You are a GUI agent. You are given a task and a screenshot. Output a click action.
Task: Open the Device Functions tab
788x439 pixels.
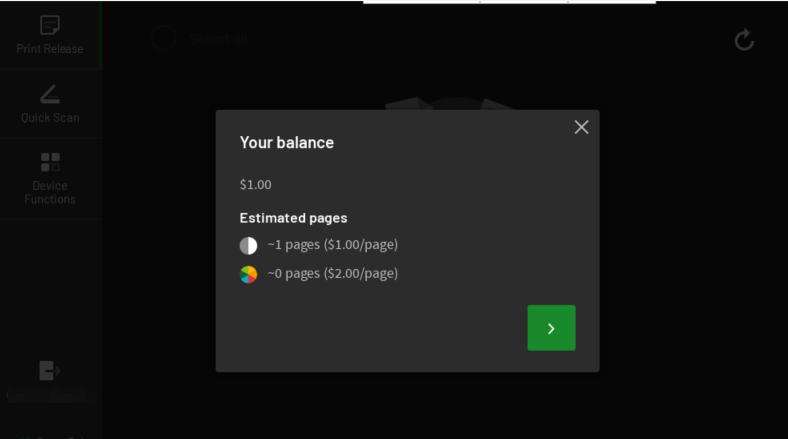(x=50, y=179)
